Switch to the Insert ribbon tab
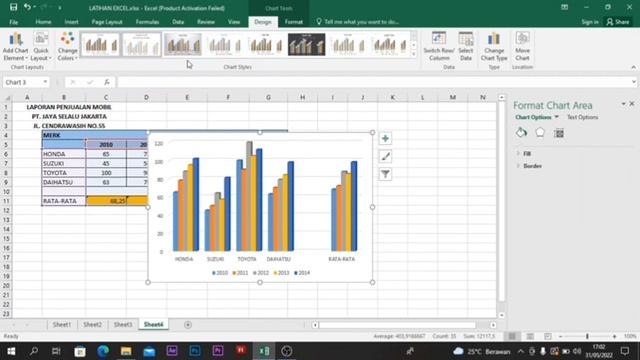This screenshot has width=640, height=360. click(x=71, y=22)
